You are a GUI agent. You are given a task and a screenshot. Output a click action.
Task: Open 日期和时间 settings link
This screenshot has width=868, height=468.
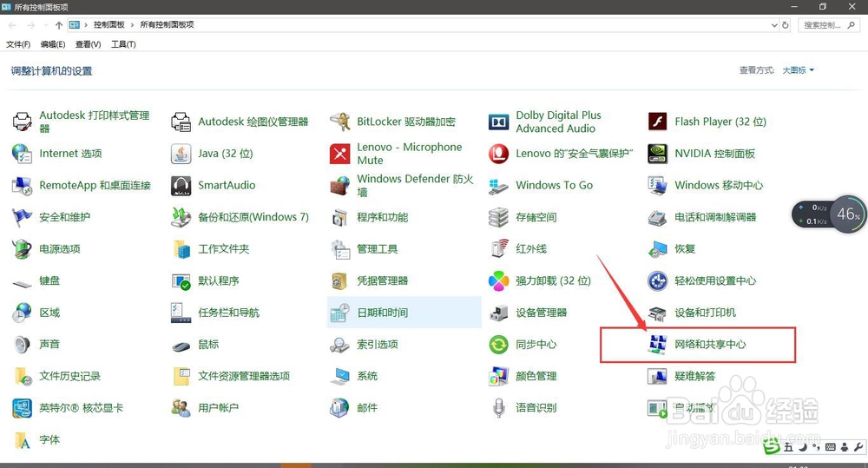click(x=383, y=313)
